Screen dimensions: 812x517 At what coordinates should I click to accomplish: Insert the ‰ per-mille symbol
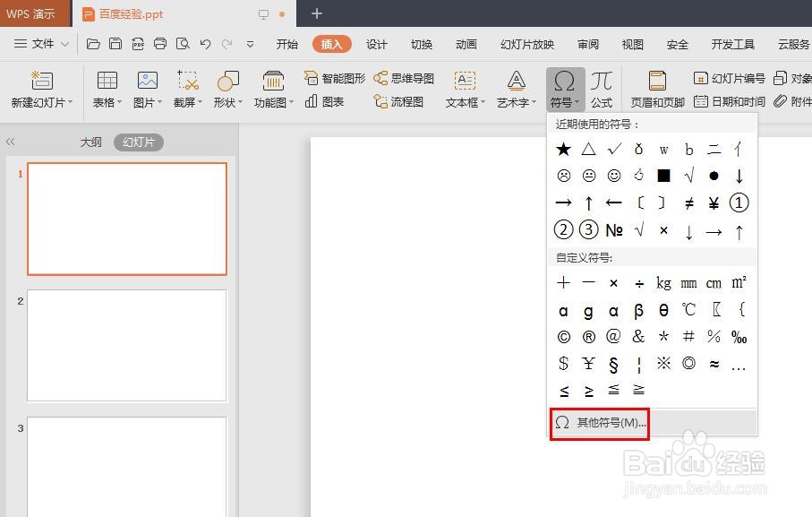click(x=739, y=337)
